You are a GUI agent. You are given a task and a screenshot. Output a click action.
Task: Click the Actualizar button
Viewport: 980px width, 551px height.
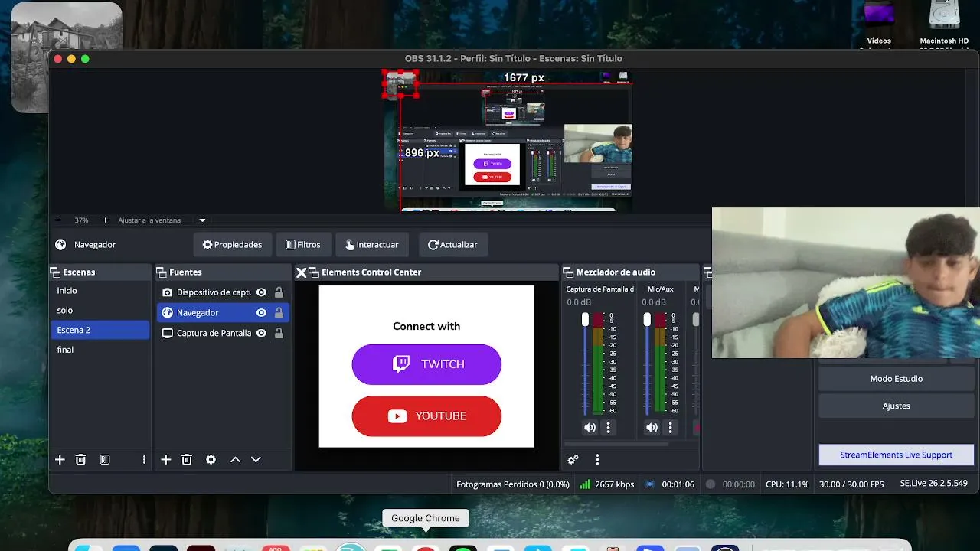pos(452,245)
